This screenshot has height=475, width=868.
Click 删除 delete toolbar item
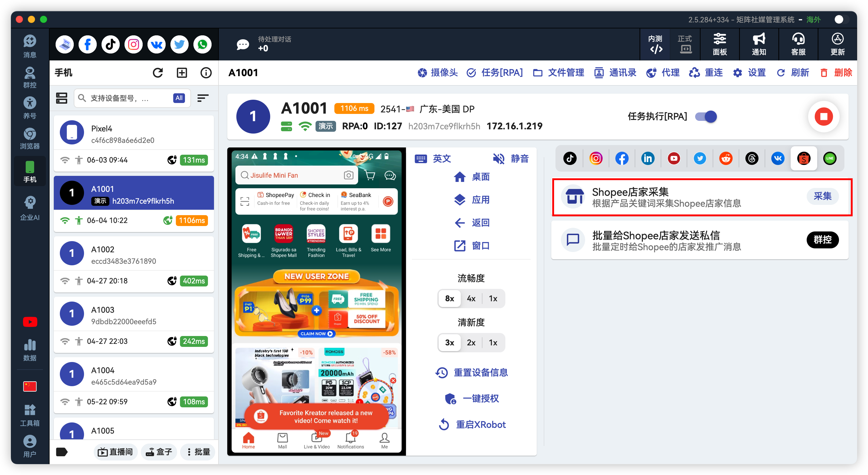coord(836,73)
